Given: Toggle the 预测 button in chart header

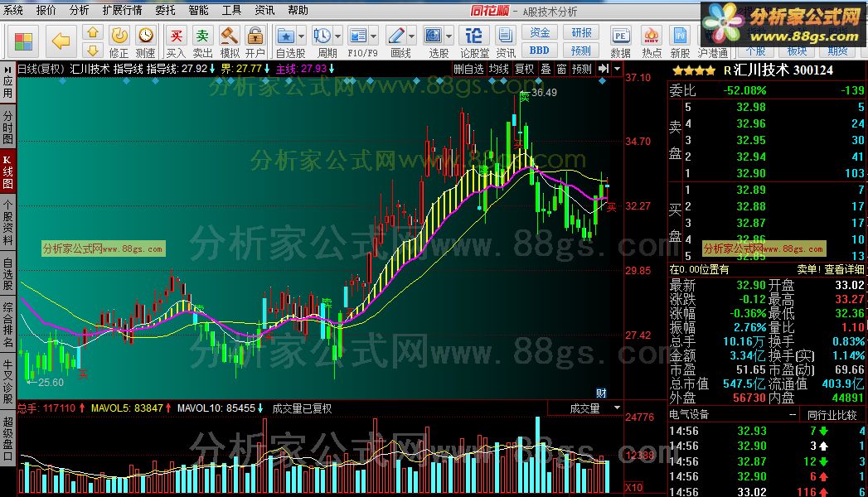Looking at the screenshot, I should point(582,69).
